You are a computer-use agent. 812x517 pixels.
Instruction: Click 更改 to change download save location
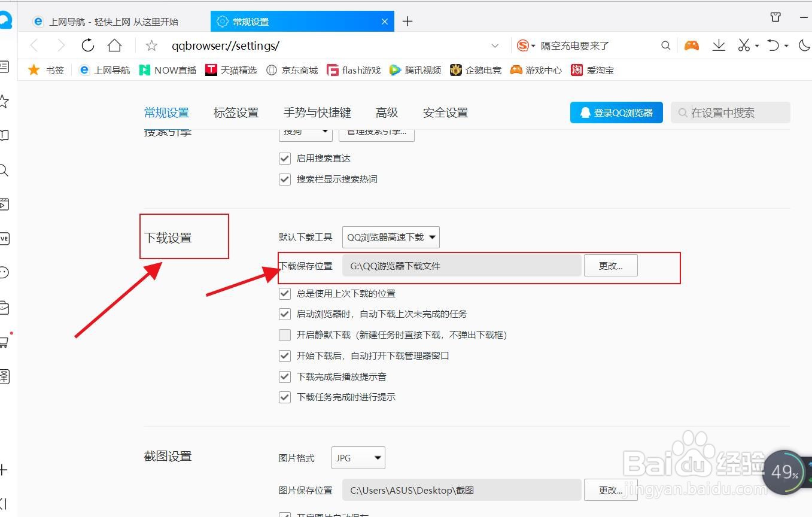pos(610,265)
